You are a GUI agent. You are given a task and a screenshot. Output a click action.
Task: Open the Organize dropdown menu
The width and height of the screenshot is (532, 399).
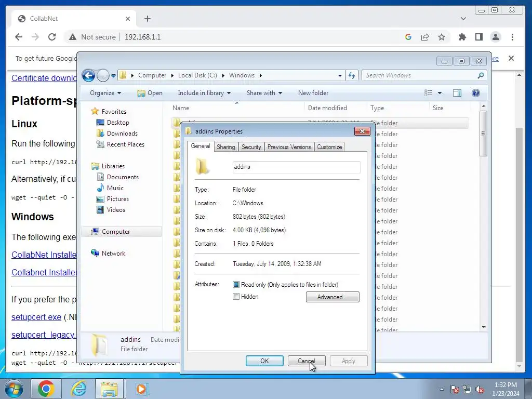[x=105, y=93]
